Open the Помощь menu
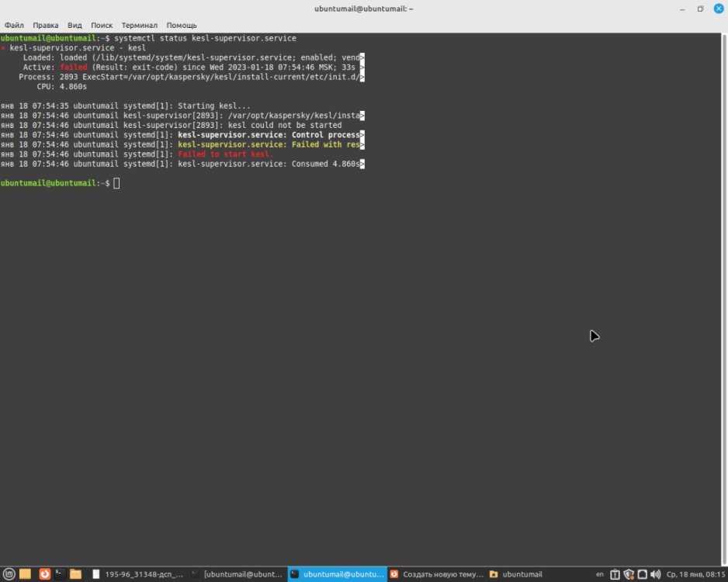This screenshot has width=728, height=582. [x=182, y=25]
